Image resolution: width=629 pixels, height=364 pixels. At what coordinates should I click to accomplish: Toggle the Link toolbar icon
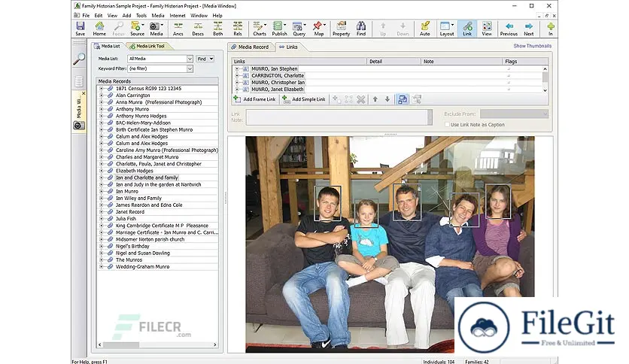click(x=467, y=29)
